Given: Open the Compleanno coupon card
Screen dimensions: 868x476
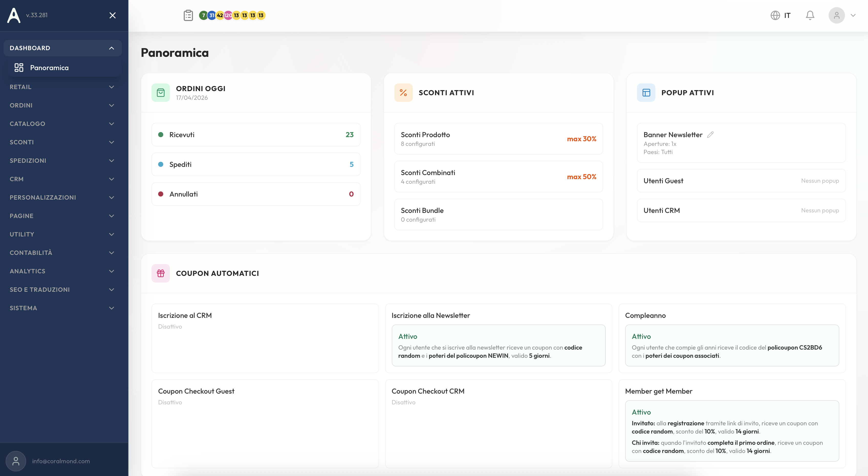Looking at the screenshot, I should click(732, 338).
